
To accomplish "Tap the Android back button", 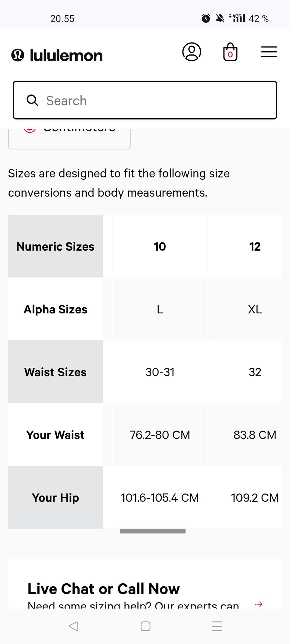I will tap(73, 626).
